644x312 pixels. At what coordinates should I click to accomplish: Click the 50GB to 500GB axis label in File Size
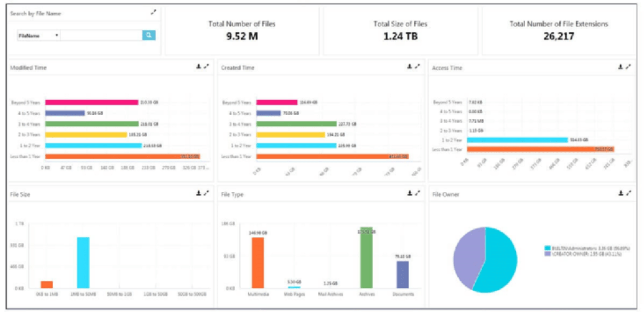pyautogui.click(x=191, y=294)
